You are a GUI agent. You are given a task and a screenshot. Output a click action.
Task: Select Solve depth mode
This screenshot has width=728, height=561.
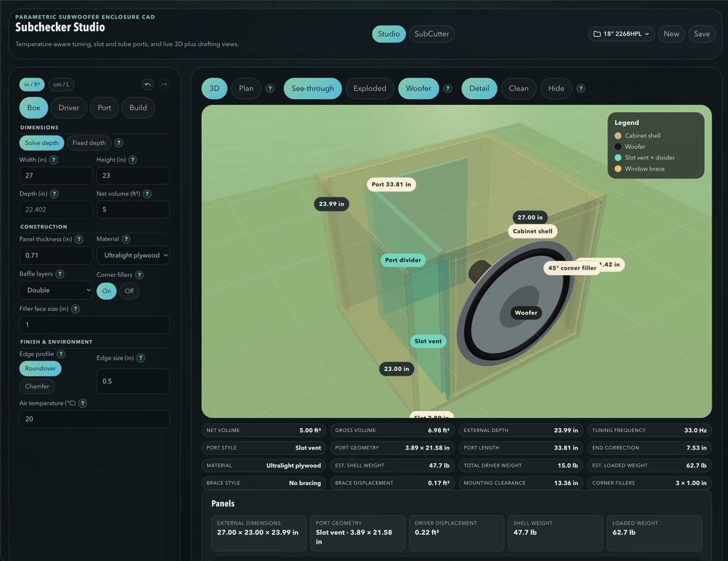coord(41,143)
